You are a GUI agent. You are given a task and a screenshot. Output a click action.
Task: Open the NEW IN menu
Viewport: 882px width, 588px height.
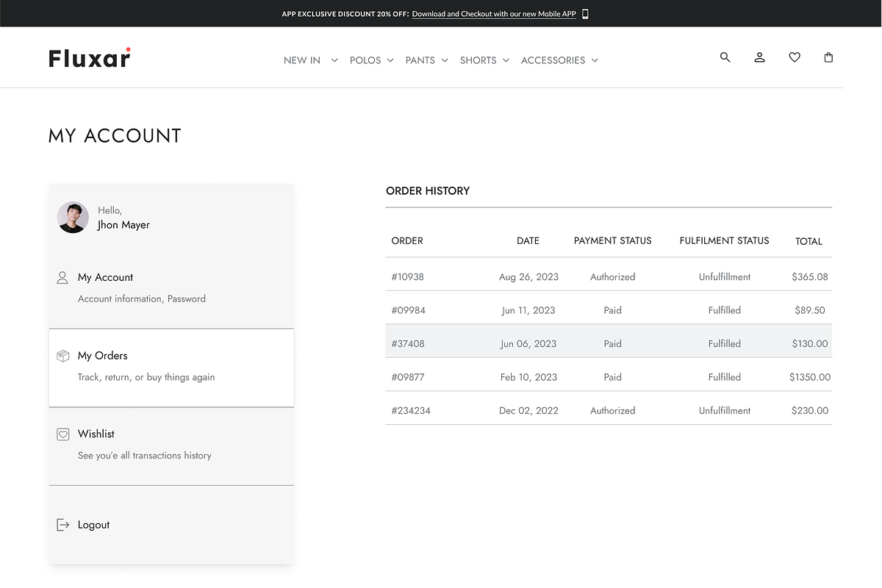(x=302, y=60)
